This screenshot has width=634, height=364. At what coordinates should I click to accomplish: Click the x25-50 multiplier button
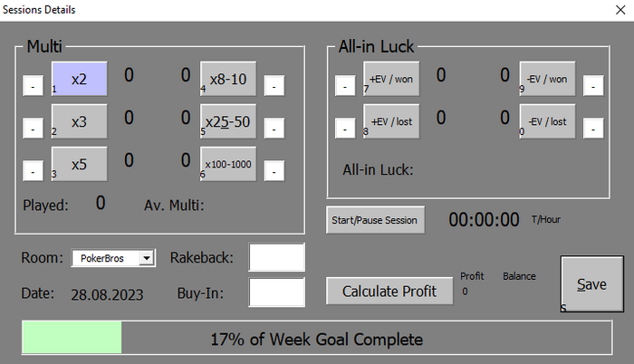coord(228,121)
